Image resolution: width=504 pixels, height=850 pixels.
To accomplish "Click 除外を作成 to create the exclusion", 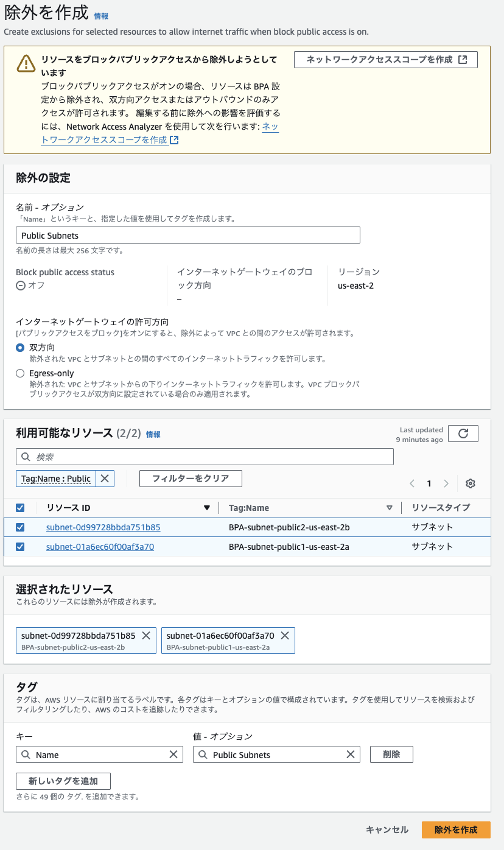I will (x=455, y=829).
